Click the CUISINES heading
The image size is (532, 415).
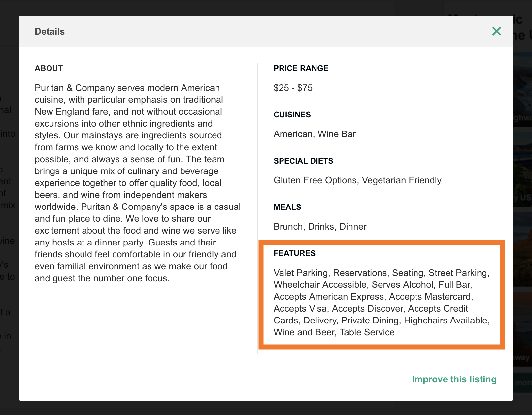(292, 115)
